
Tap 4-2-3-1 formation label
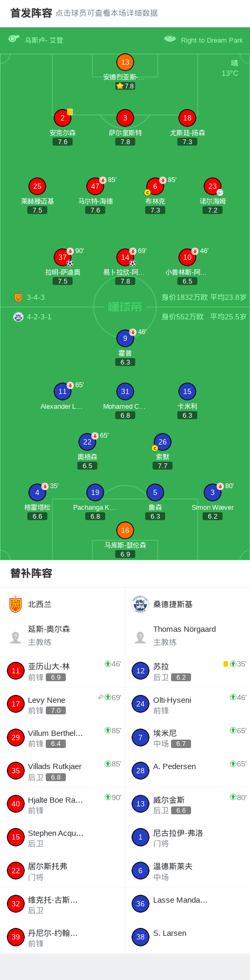point(39,317)
